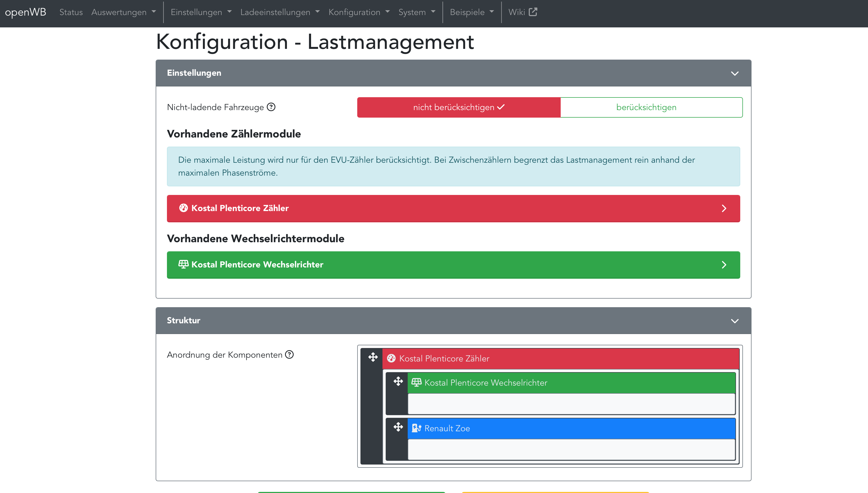The width and height of the screenshot is (868, 493).
Task: Select 'nicht berücksichtigen' option
Action: click(458, 107)
